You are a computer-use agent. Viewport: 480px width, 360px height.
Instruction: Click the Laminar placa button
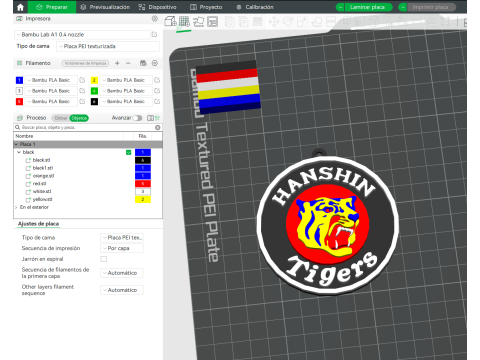click(368, 7)
